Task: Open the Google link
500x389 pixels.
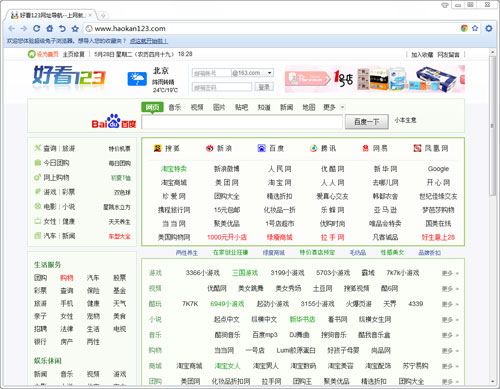Action: click(438, 169)
